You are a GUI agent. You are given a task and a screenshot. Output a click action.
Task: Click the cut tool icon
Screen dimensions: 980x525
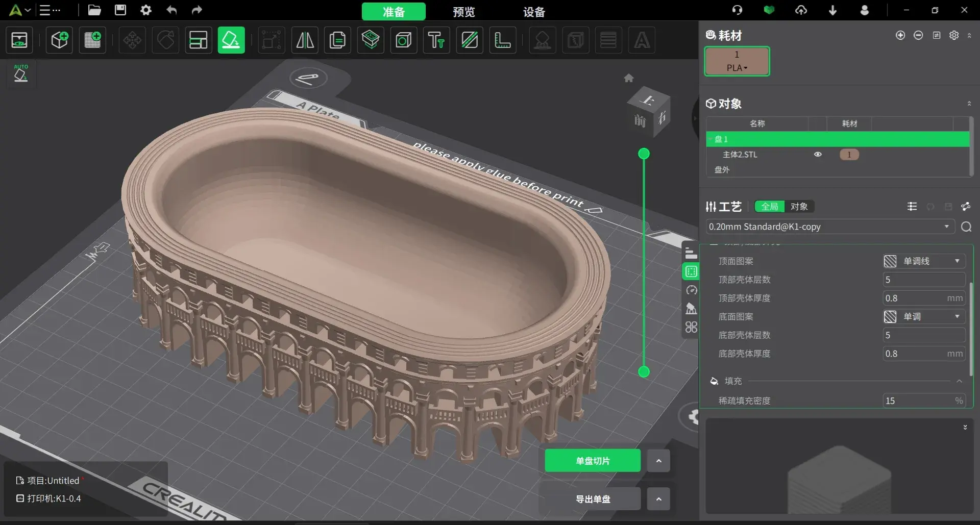coord(470,40)
